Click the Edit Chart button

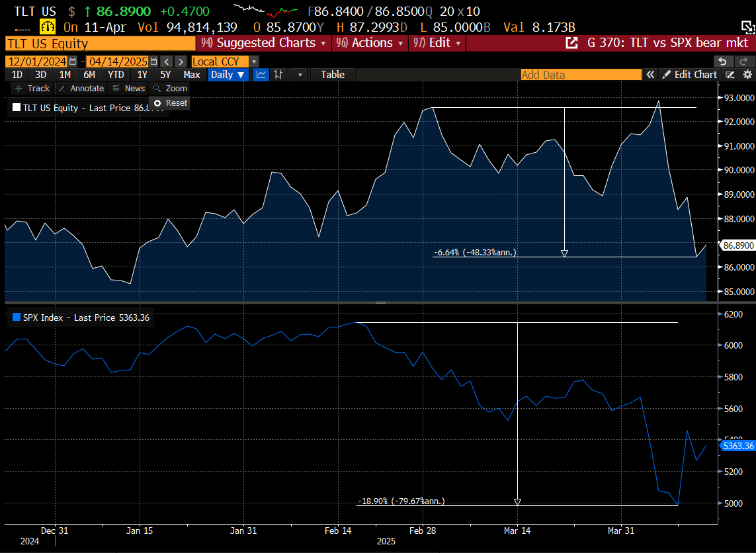[690, 75]
